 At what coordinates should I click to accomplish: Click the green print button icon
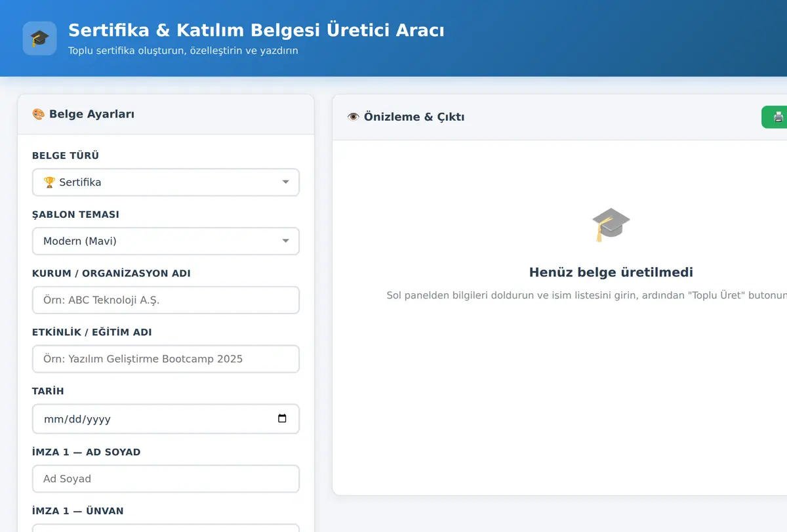point(778,117)
